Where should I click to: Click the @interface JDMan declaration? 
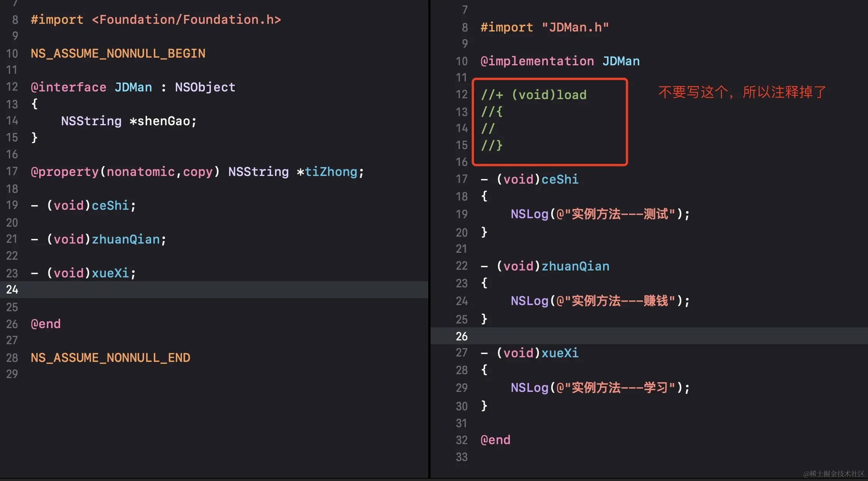[133, 87]
